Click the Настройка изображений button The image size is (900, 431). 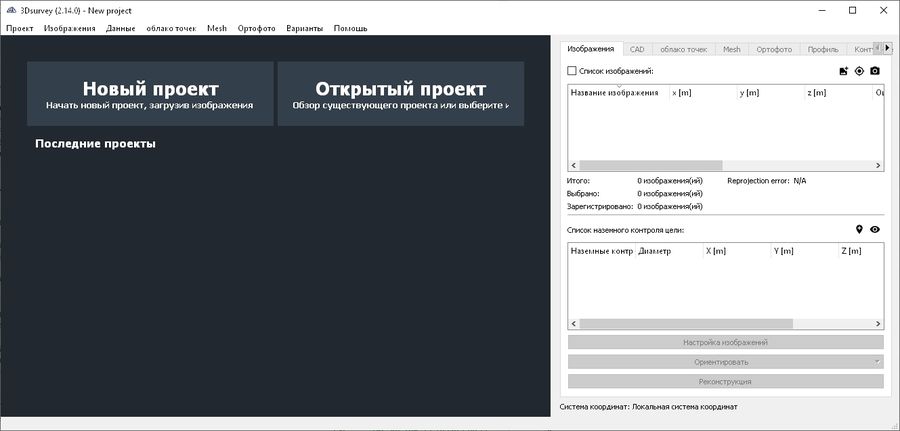(x=725, y=342)
